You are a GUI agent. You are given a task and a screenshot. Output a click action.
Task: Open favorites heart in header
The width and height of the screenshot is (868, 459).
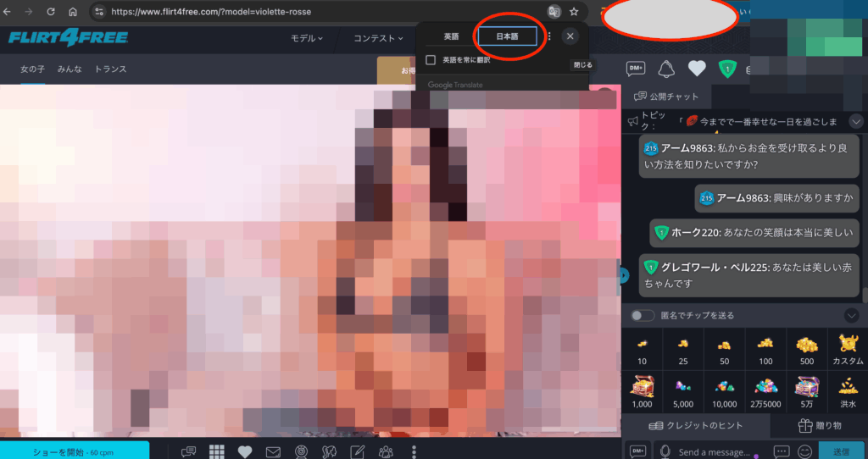point(697,69)
